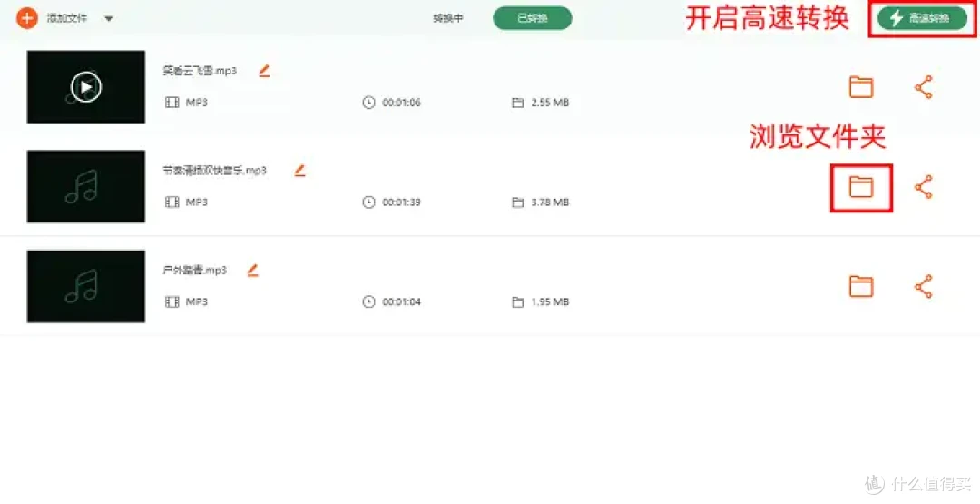Open folder icon for the 1.95 MB file

coord(860,286)
